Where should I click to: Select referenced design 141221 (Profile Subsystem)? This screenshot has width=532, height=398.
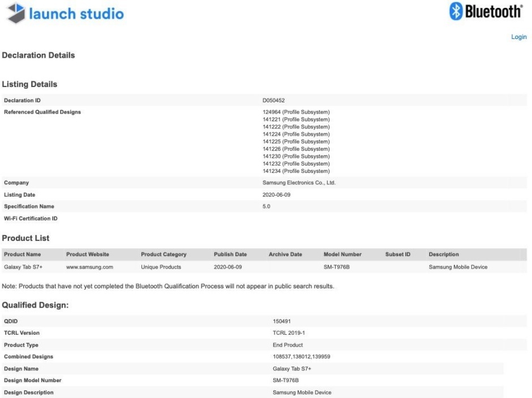click(x=296, y=119)
